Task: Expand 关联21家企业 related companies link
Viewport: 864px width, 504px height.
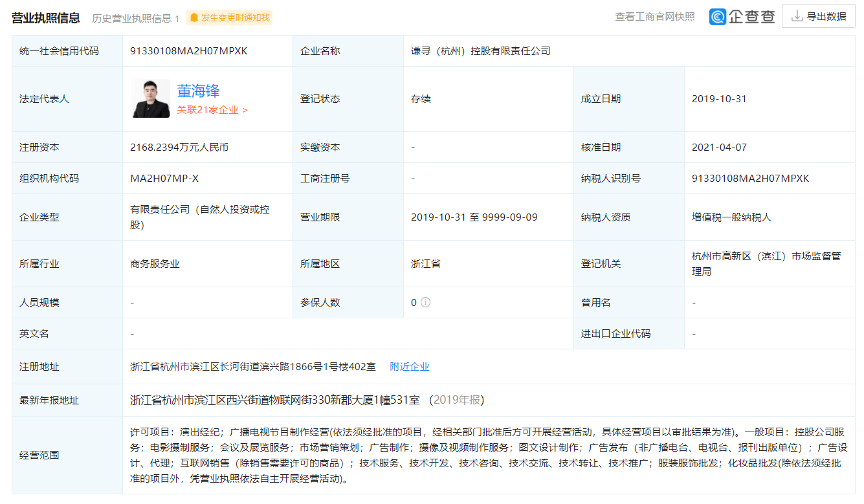Action: coord(212,110)
